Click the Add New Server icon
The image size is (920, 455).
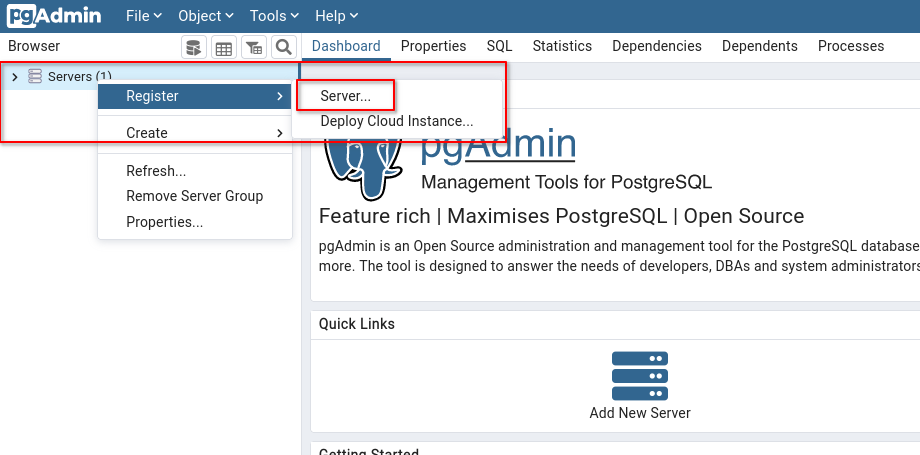[640, 376]
